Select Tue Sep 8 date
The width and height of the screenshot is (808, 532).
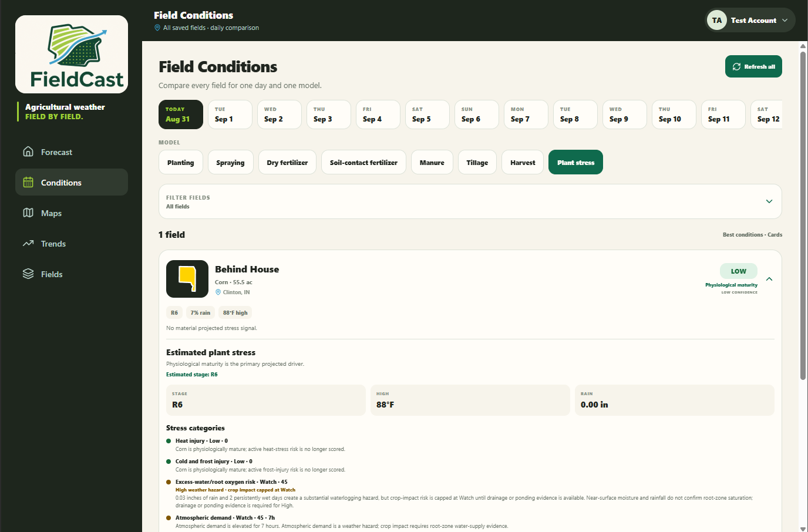[x=575, y=114]
